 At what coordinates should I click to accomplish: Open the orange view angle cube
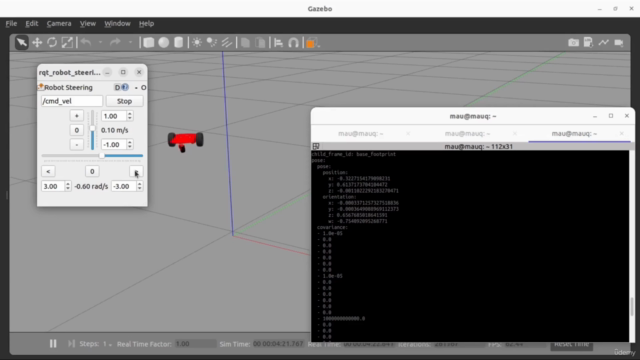311,42
